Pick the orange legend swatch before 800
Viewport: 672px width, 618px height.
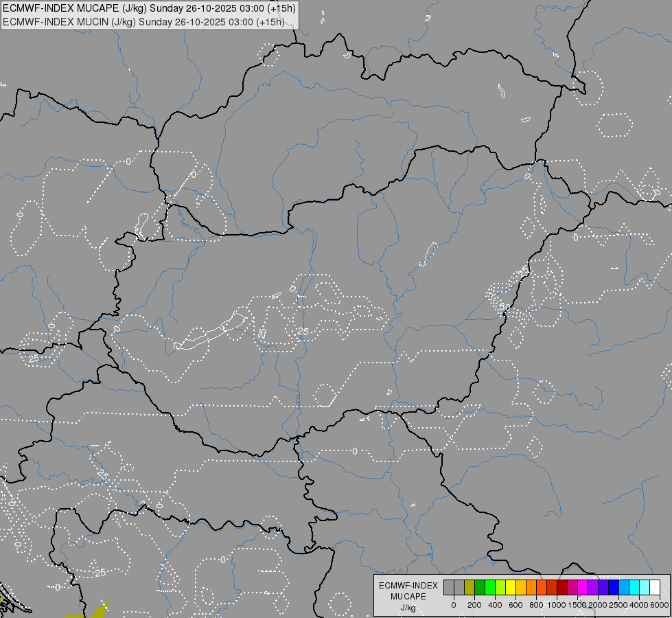click(x=531, y=587)
